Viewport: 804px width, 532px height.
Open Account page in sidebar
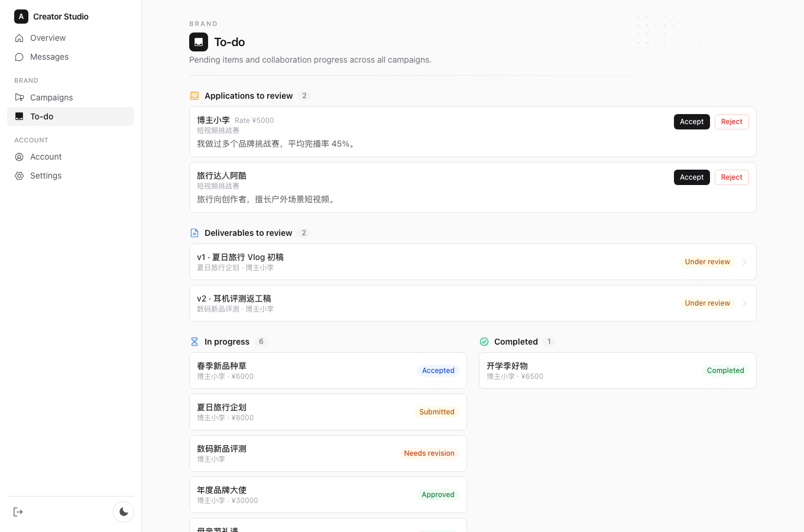[x=70, y=157]
